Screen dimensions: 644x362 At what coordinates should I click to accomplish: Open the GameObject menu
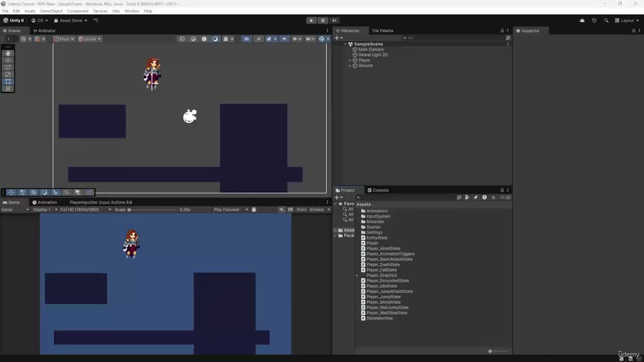click(51, 11)
